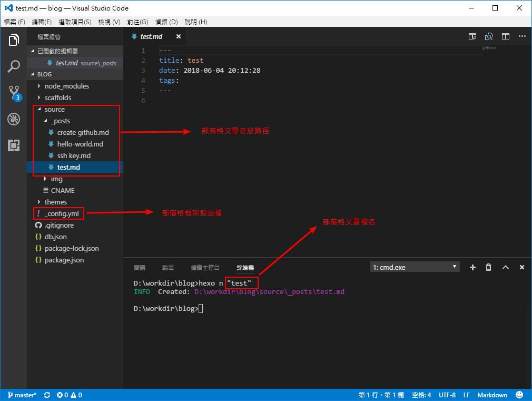Viewport: 532px width, 401px height.
Task: Open the terminal selector dropdown showing cmd.exe
Action: [415, 267]
